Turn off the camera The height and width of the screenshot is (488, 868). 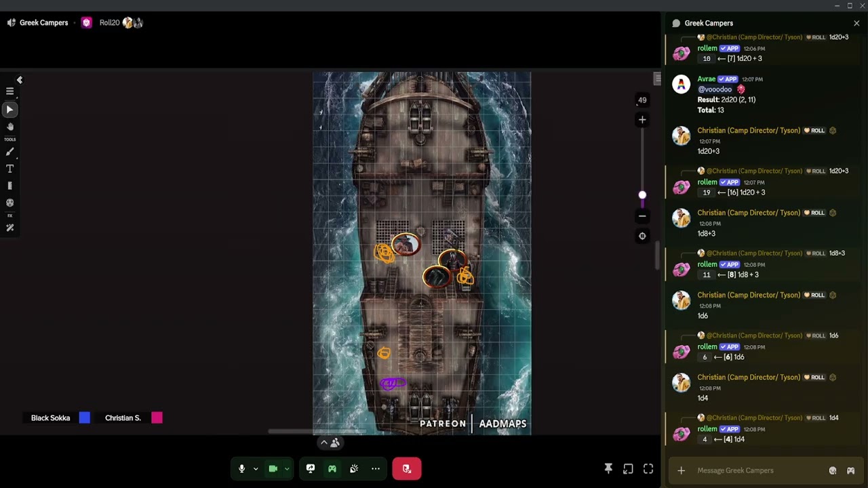point(273,468)
